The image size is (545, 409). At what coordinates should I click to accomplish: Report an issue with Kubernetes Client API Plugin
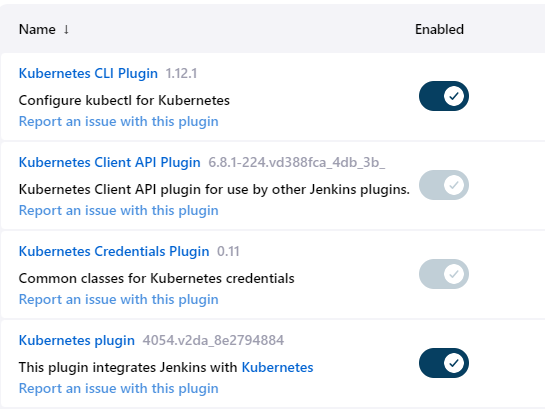pos(119,211)
